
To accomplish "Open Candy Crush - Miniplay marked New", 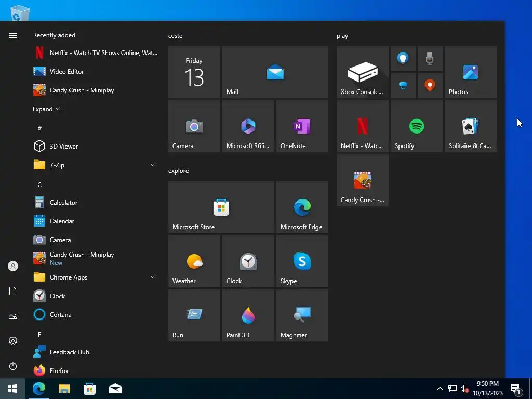I will click(95, 259).
